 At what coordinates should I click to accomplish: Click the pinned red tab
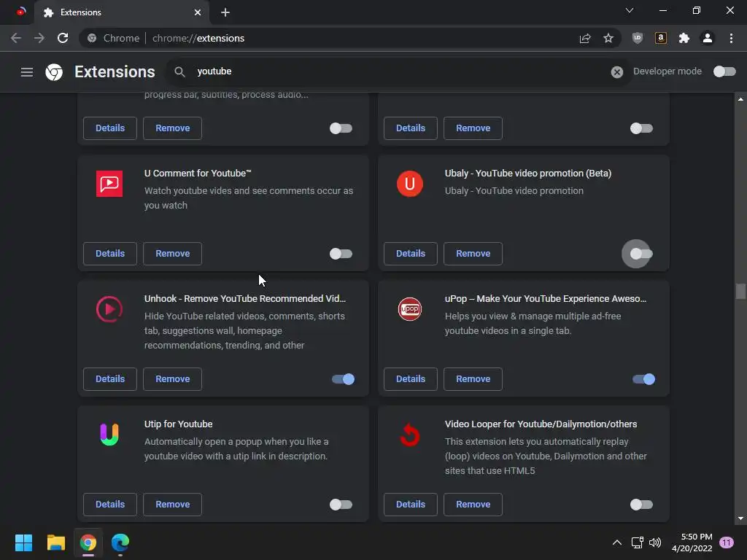point(20,12)
